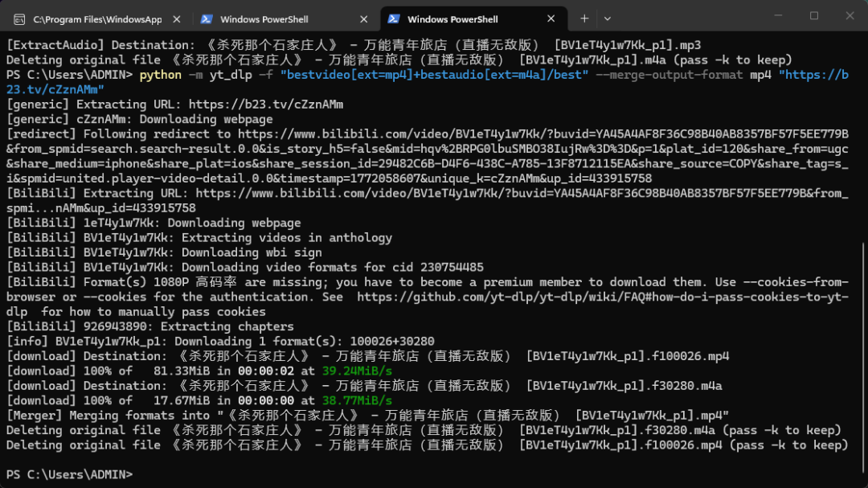The width and height of the screenshot is (868, 488).
Task: Click the PowerShell icon on the active tab
Action: click(393, 18)
